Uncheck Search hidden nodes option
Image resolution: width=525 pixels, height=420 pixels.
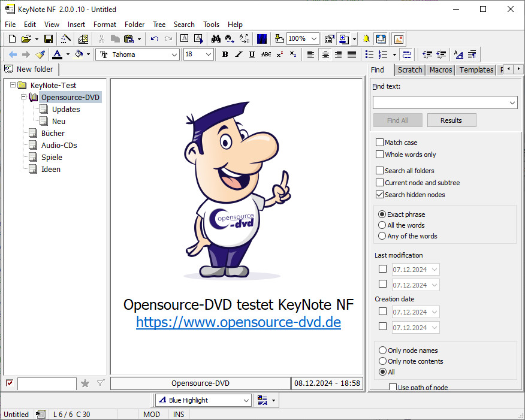(x=380, y=195)
